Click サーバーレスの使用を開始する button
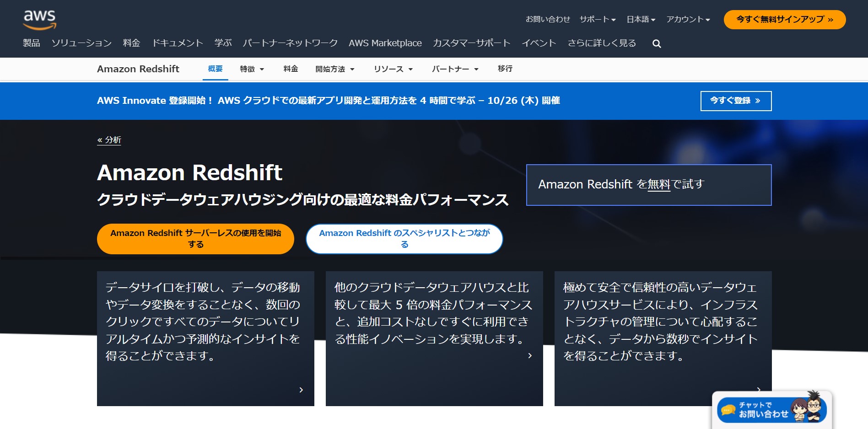The image size is (868, 429). [x=195, y=239]
